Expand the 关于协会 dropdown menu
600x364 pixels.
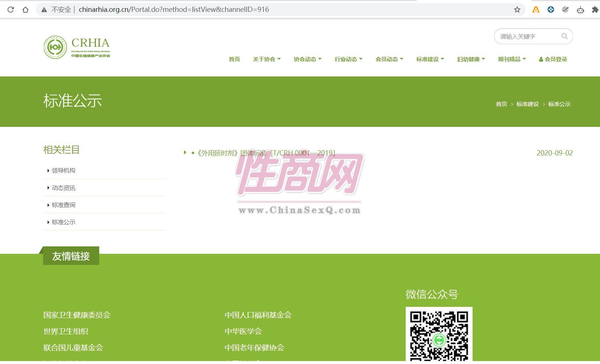266,59
